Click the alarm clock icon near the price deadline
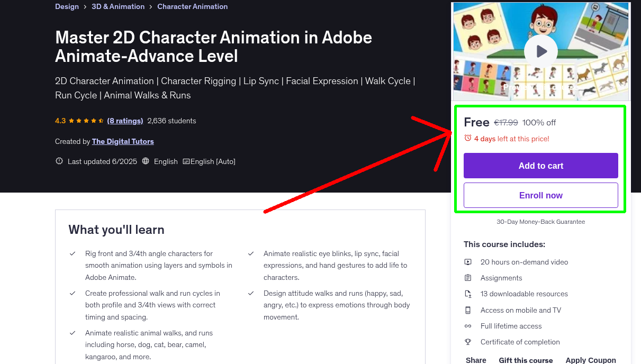 click(467, 138)
